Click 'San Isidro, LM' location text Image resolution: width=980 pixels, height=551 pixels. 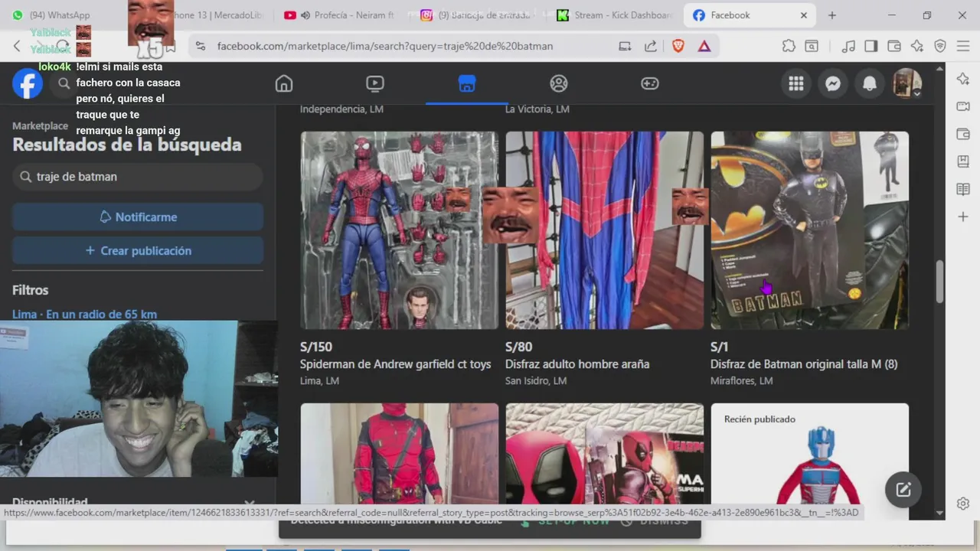[x=536, y=381]
